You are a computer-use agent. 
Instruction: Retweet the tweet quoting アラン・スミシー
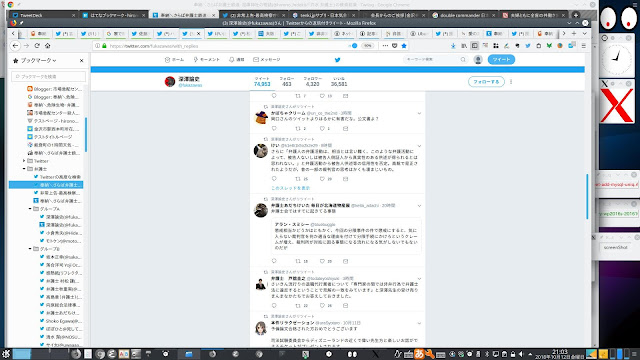298,261
